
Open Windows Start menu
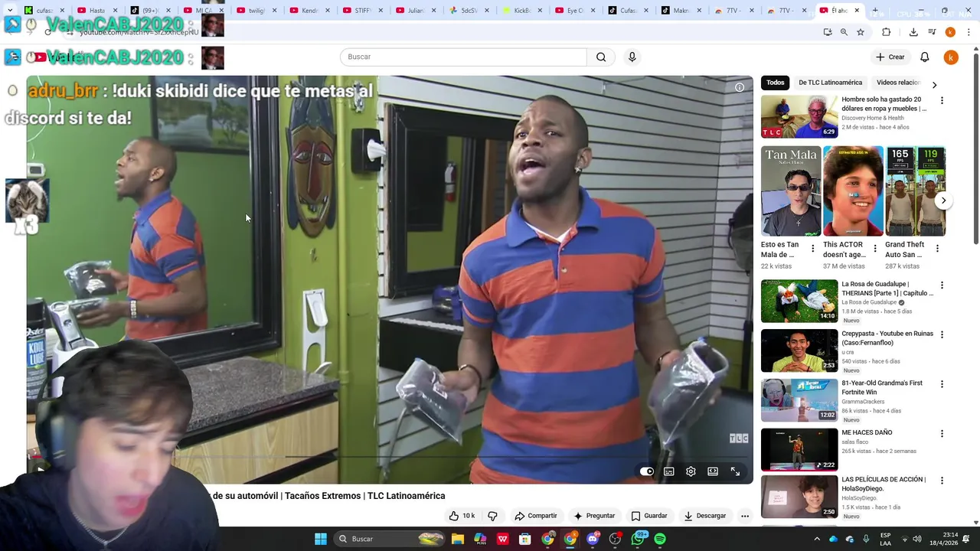coord(321,539)
